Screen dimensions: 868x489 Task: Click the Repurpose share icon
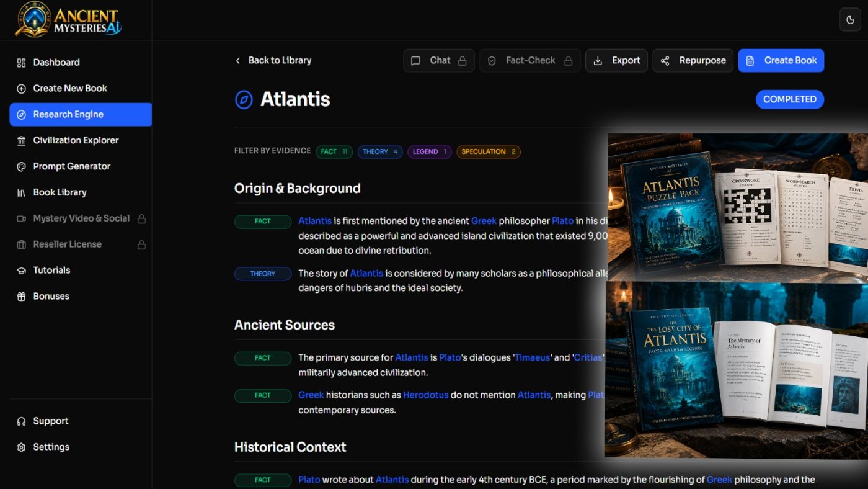[665, 61]
